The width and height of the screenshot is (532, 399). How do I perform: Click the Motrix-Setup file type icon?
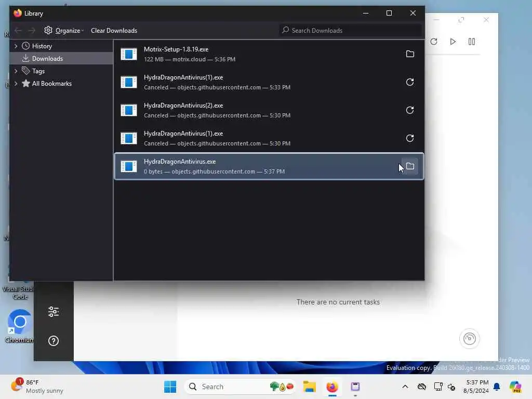[129, 54]
